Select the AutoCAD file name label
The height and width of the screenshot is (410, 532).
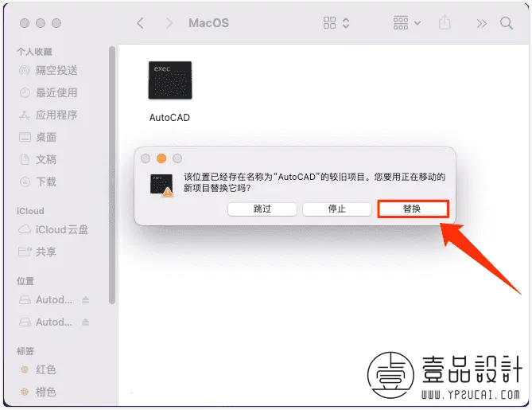click(x=169, y=118)
